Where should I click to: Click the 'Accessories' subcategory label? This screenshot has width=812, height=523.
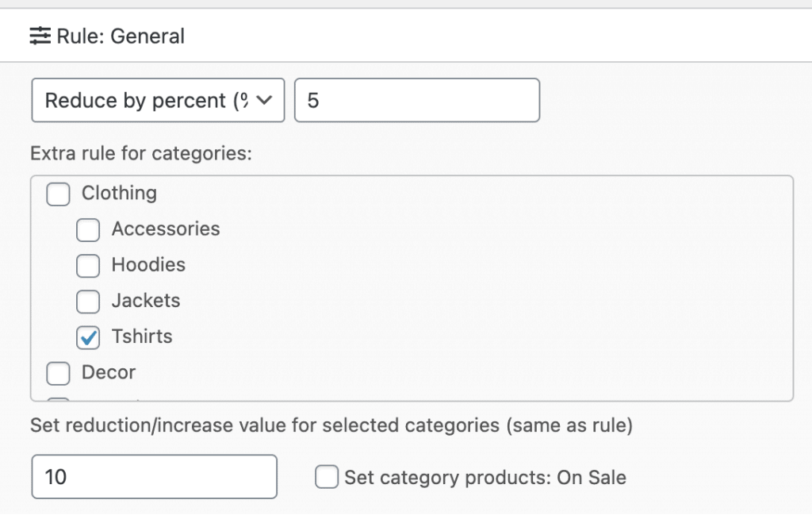click(x=166, y=229)
